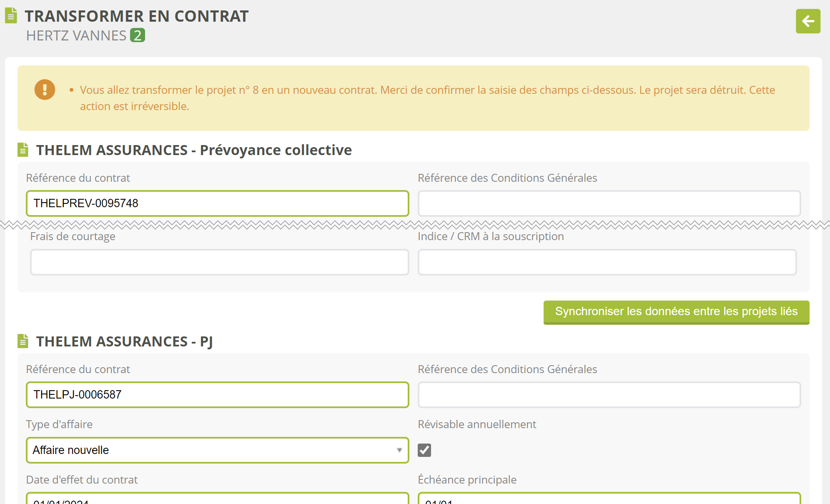Toggle the Révisable annuellement checkbox

point(424,450)
